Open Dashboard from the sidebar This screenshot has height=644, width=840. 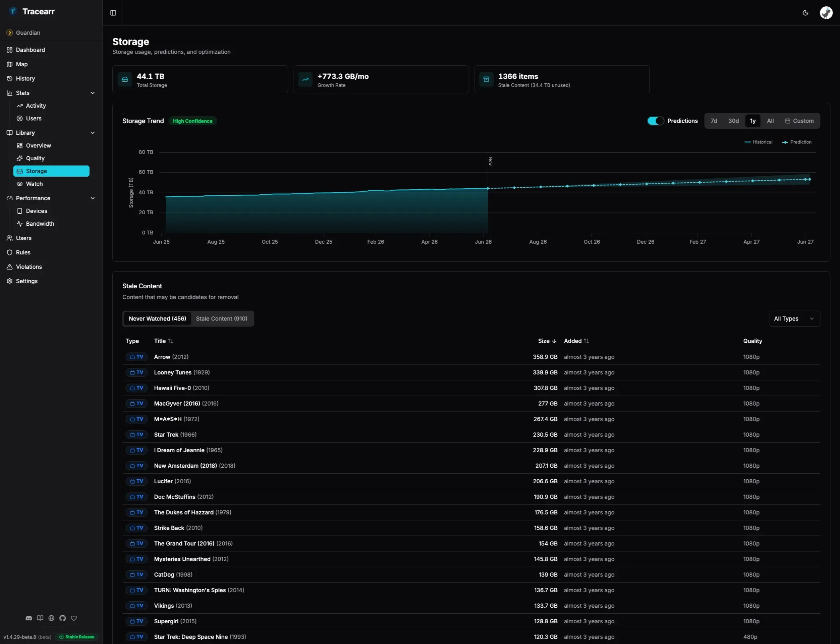pyautogui.click(x=51, y=50)
